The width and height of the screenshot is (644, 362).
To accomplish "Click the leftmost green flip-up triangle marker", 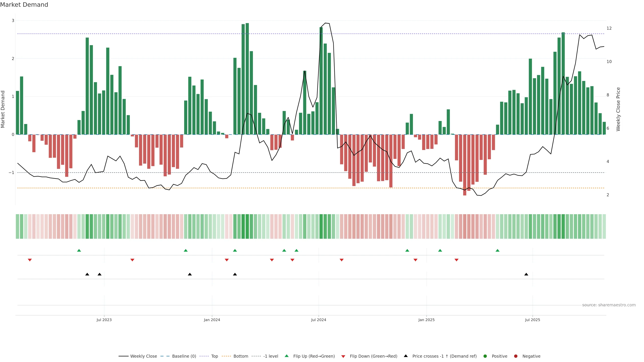I will point(79,251).
